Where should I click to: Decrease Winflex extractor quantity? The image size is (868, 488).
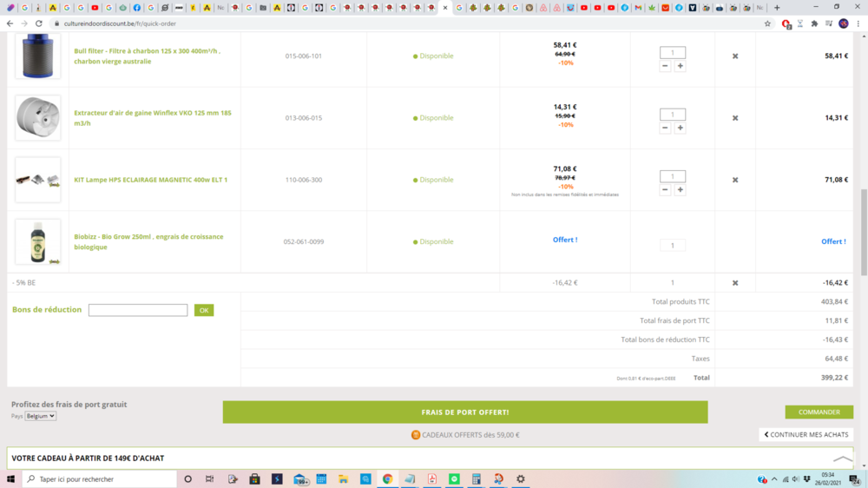(x=665, y=128)
